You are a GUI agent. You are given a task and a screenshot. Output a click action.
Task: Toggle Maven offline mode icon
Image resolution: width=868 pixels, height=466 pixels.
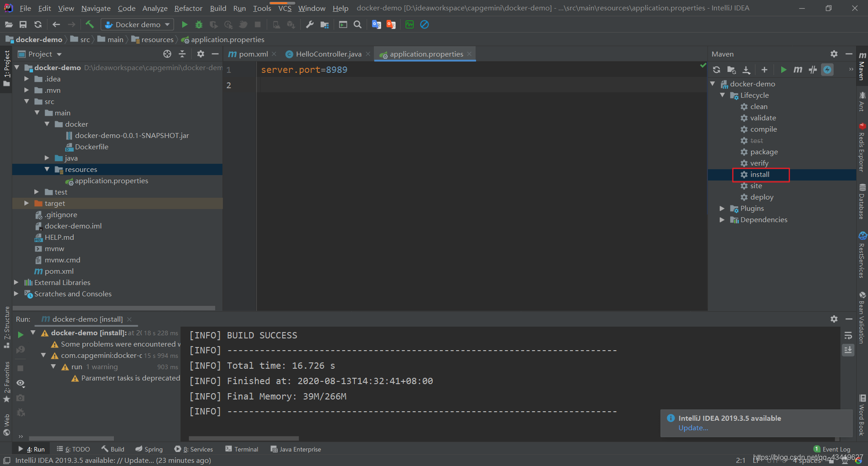(813, 70)
